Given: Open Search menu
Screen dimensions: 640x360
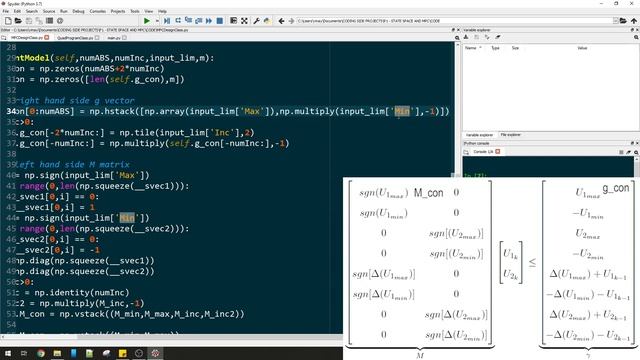Looking at the screenshot, I should [31, 11].
